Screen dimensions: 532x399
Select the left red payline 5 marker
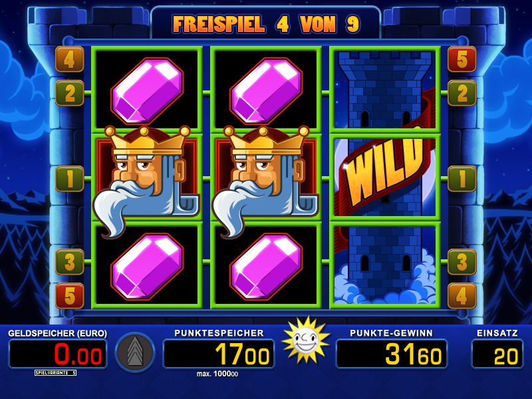[x=70, y=296]
